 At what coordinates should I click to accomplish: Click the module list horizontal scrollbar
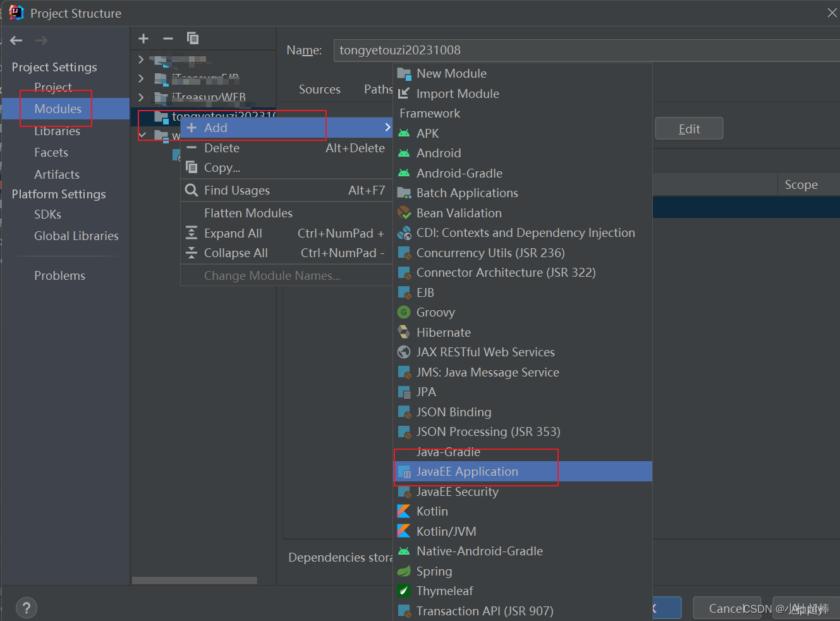click(x=195, y=580)
